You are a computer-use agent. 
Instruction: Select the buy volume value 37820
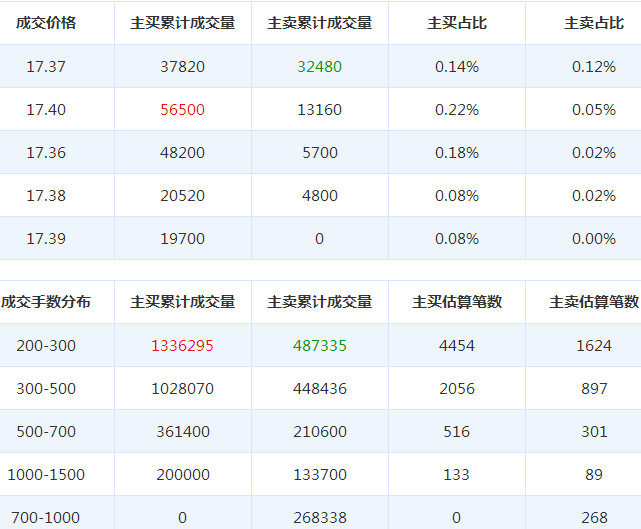183,67
